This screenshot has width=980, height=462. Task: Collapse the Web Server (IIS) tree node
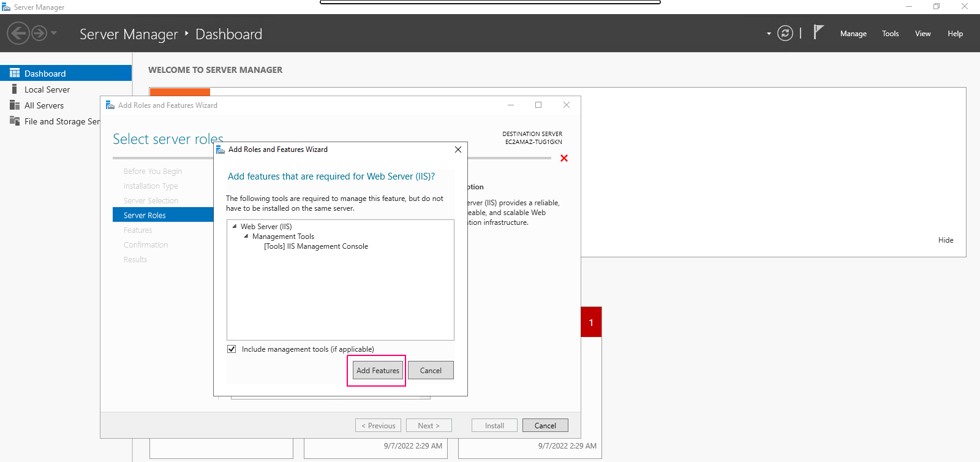coord(234,226)
